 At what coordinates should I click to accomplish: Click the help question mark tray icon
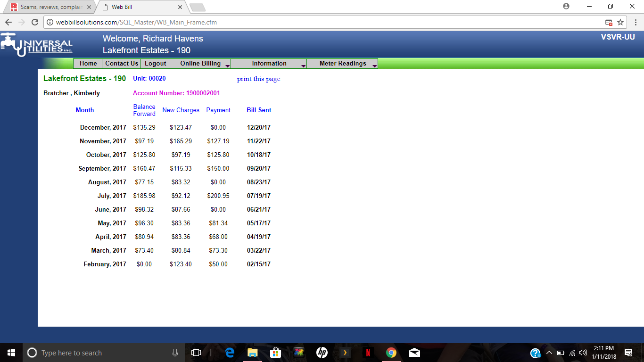(x=536, y=353)
